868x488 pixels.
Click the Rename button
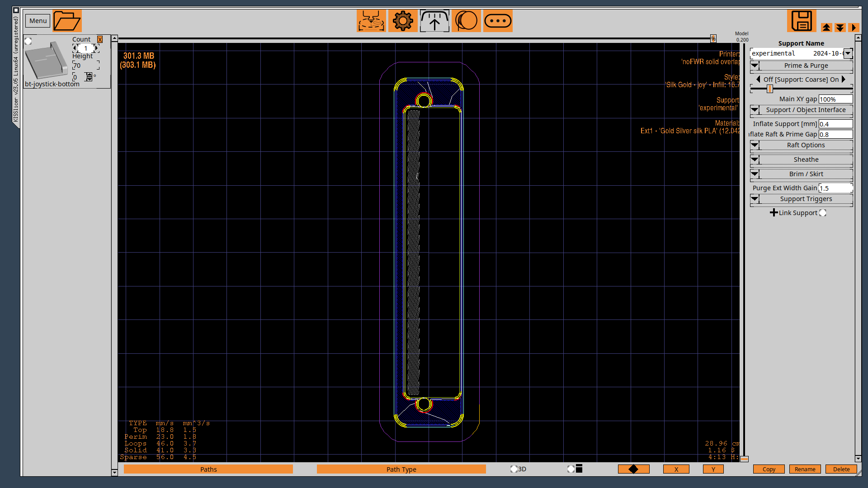[805, 469]
